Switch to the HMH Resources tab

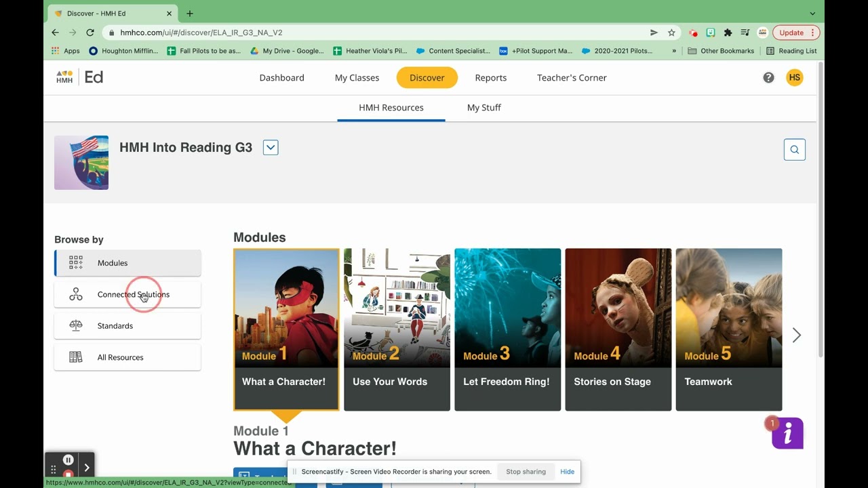click(x=391, y=108)
